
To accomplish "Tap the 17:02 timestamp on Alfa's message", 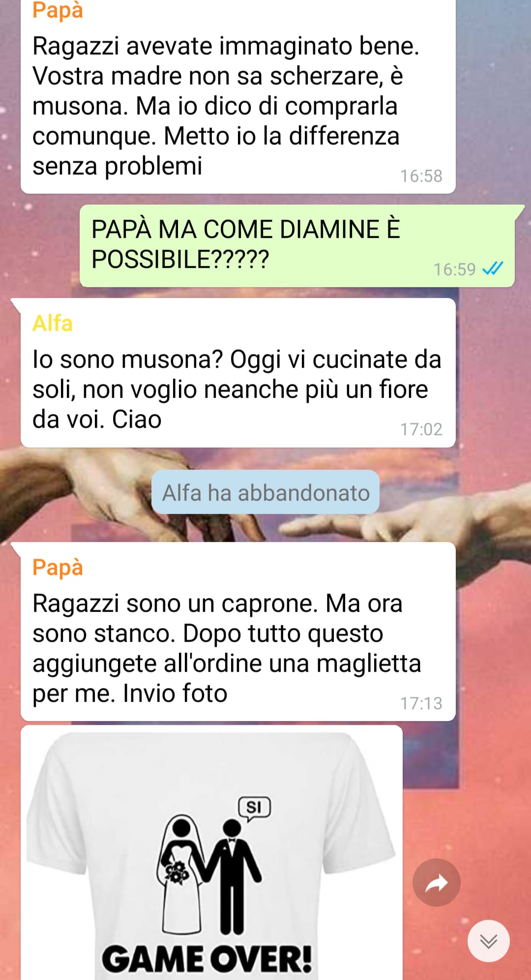I will coord(421,429).
